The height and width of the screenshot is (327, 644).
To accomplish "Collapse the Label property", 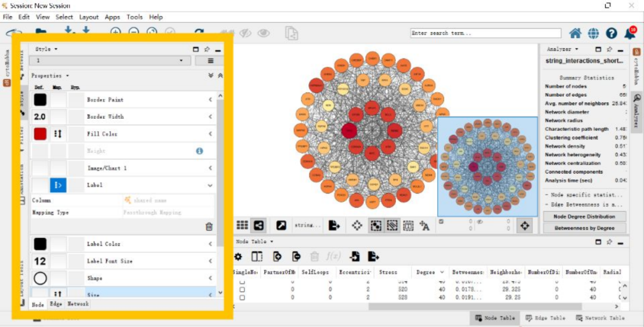I will pyautogui.click(x=210, y=186).
